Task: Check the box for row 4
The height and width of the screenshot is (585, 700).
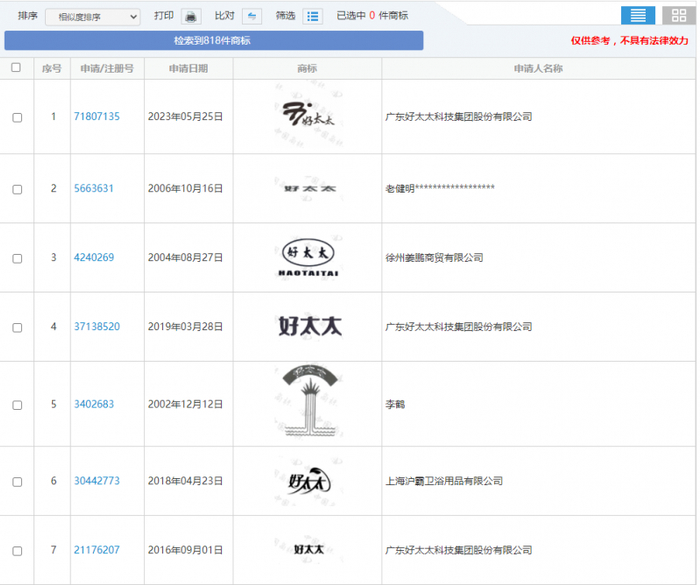Action: coord(17,328)
